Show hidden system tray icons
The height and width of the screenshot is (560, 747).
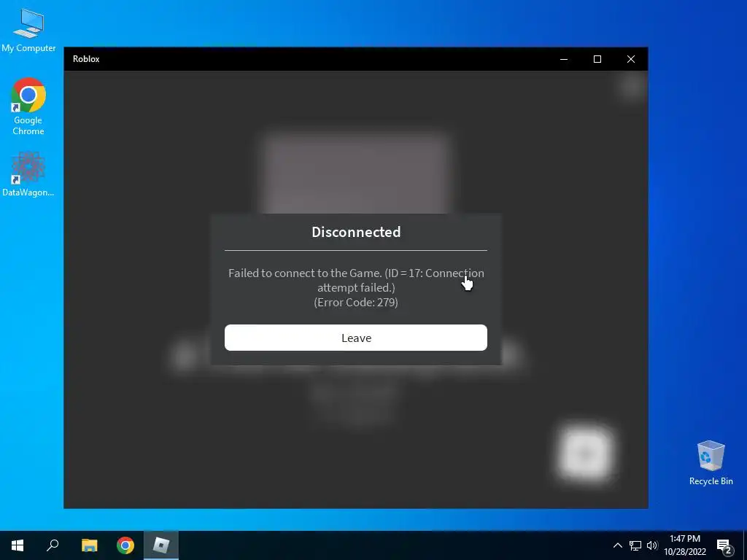coord(617,545)
